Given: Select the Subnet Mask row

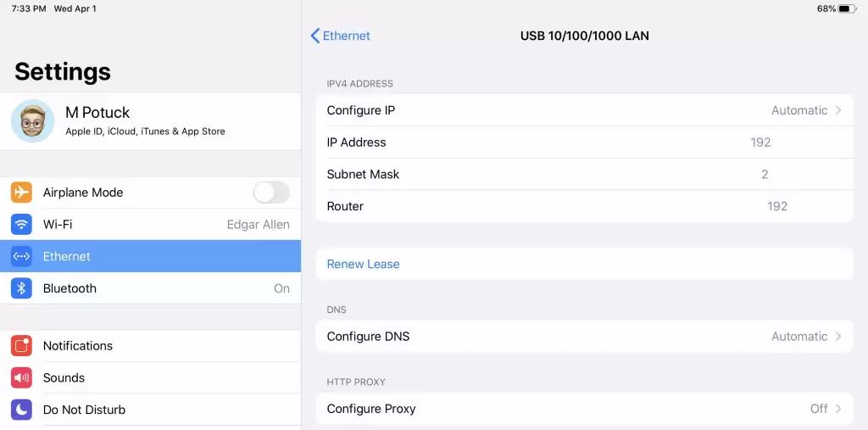Looking at the screenshot, I should (x=585, y=175).
